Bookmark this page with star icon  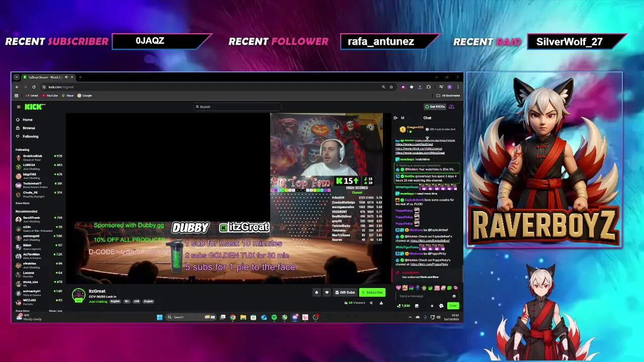[391, 87]
